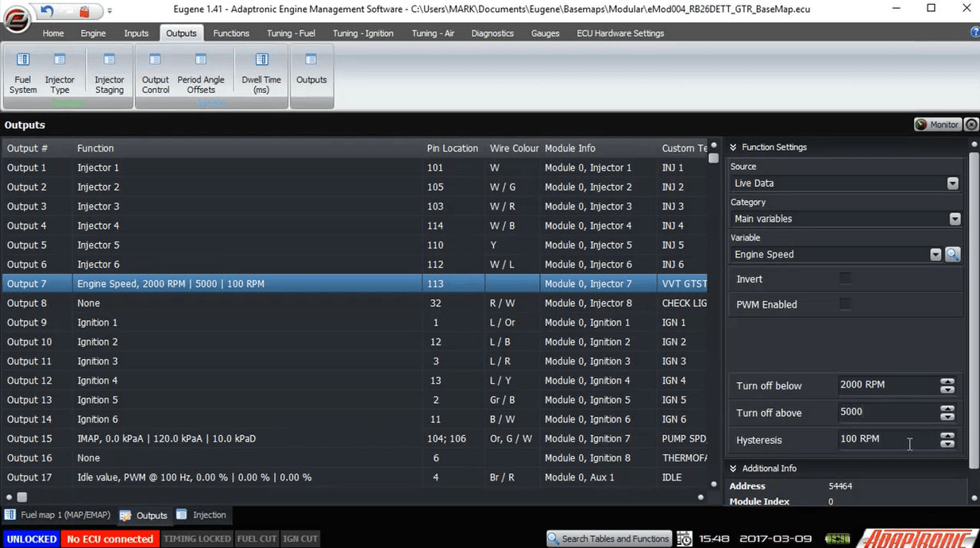980x548 pixels.
Task: Switch to the Tuning - Fuel ribbon tab
Action: pyautogui.click(x=290, y=33)
